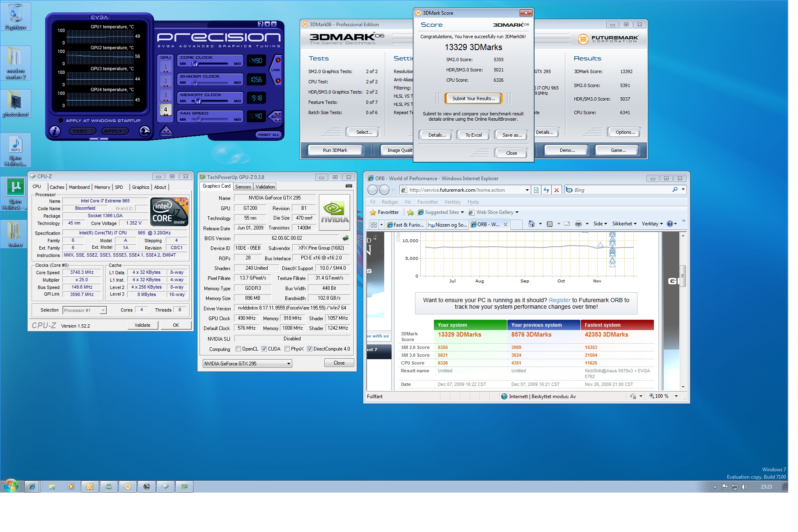Screen dimensions: 798x532
Task: Open Suggested Sites dropdown
Action: pyautogui.click(x=441, y=212)
